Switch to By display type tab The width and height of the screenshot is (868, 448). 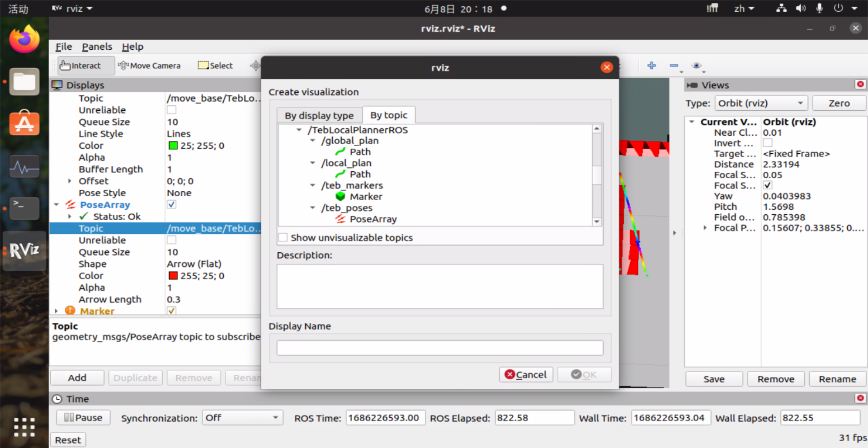point(319,116)
